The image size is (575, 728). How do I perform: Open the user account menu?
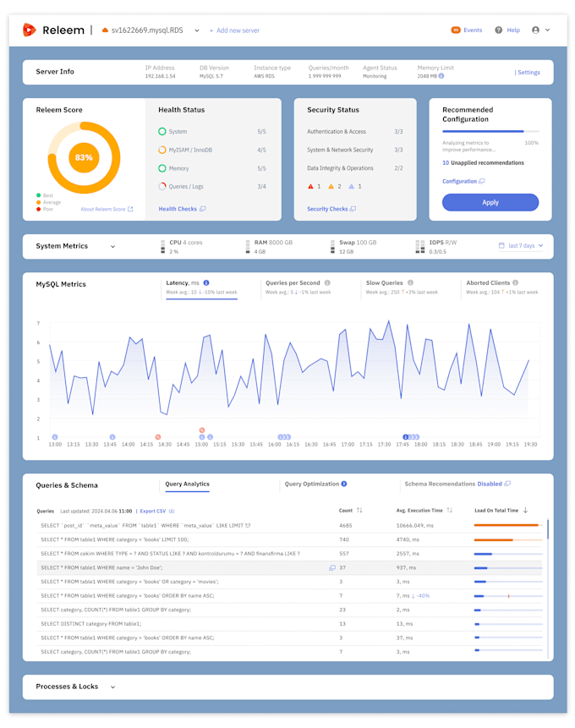[x=540, y=30]
